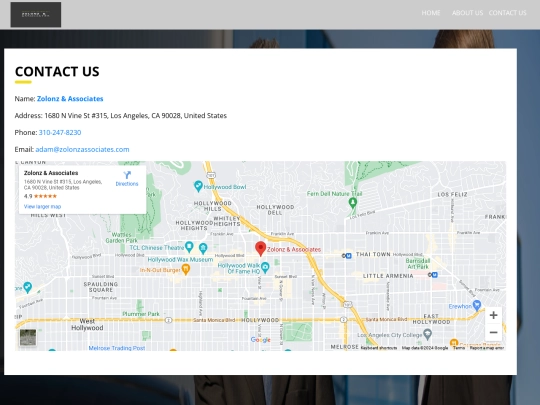Select the Erewhon store marker

pyautogui.click(x=477, y=305)
